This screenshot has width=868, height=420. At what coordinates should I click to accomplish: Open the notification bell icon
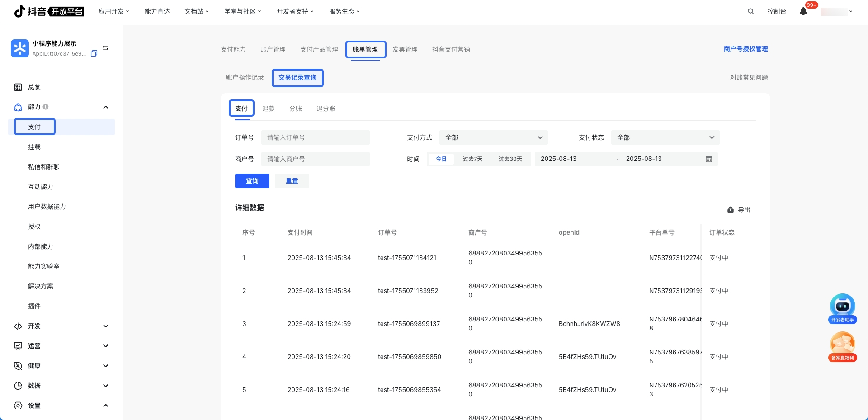803,11
